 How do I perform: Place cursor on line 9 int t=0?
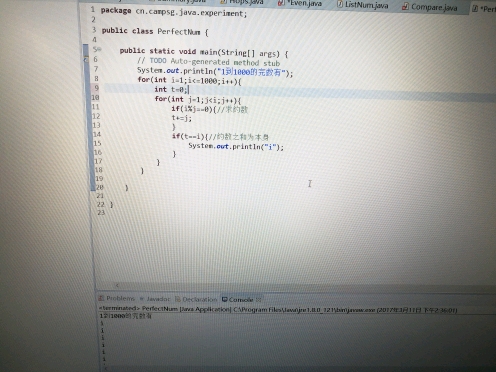pyautogui.click(x=171, y=89)
